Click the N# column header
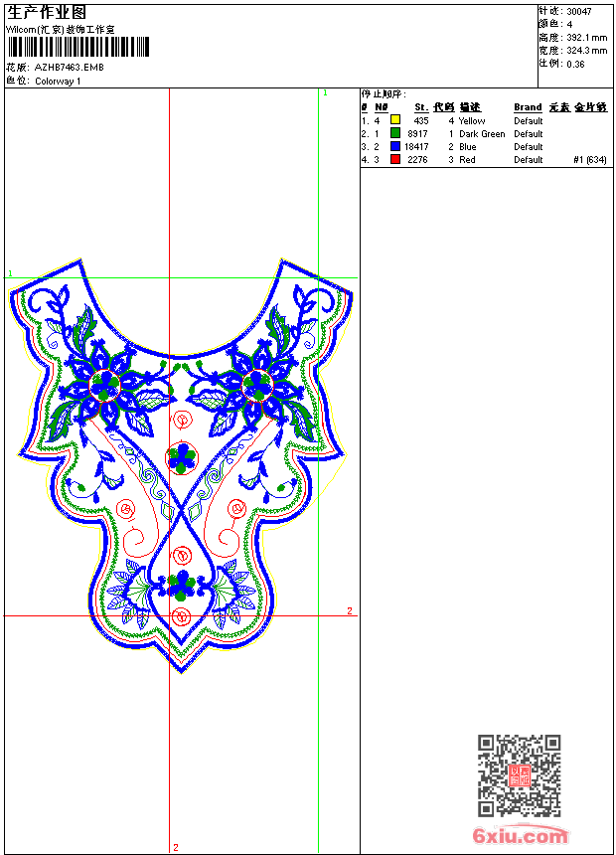The height and width of the screenshot is (855, 616). click(x=382, y=107)
